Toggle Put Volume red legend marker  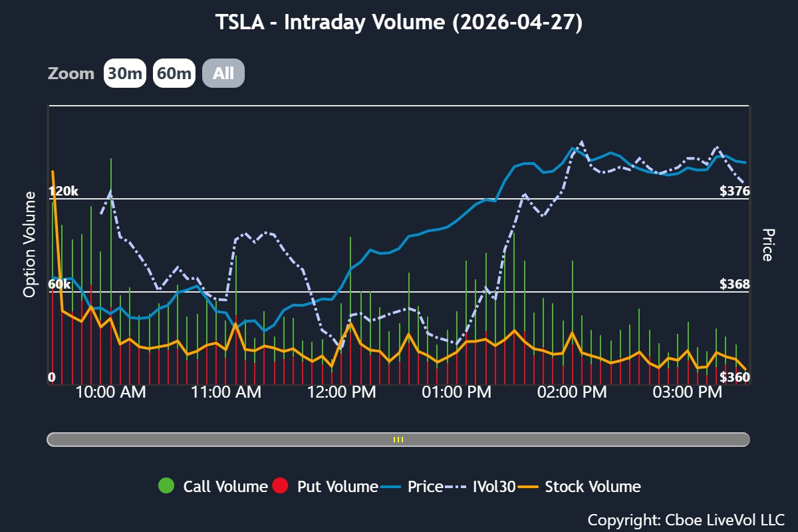click(x=281, y=486)
